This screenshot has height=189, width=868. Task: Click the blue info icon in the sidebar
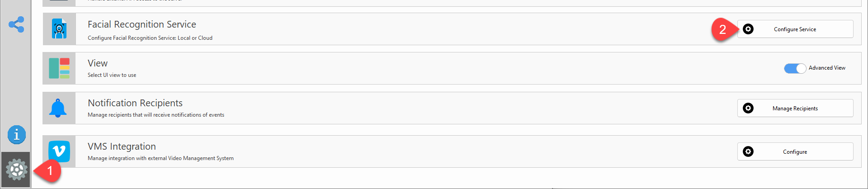tap(16, 135)
